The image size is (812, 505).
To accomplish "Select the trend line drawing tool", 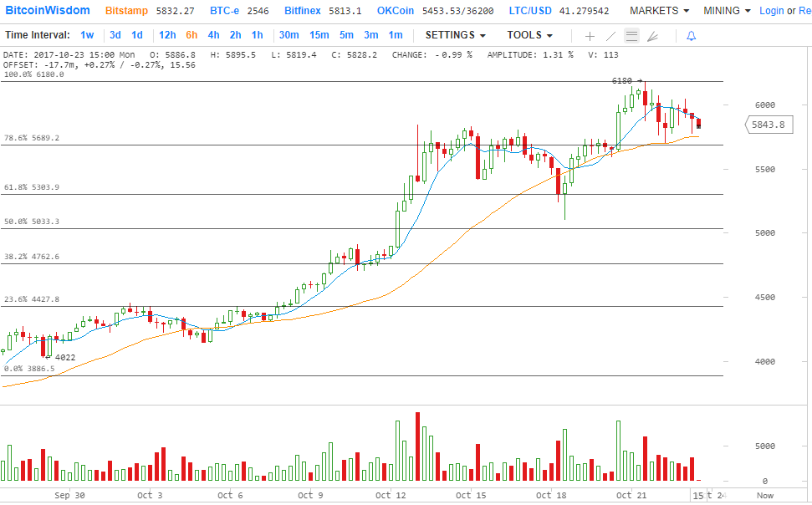I will [x=610, y=36].
